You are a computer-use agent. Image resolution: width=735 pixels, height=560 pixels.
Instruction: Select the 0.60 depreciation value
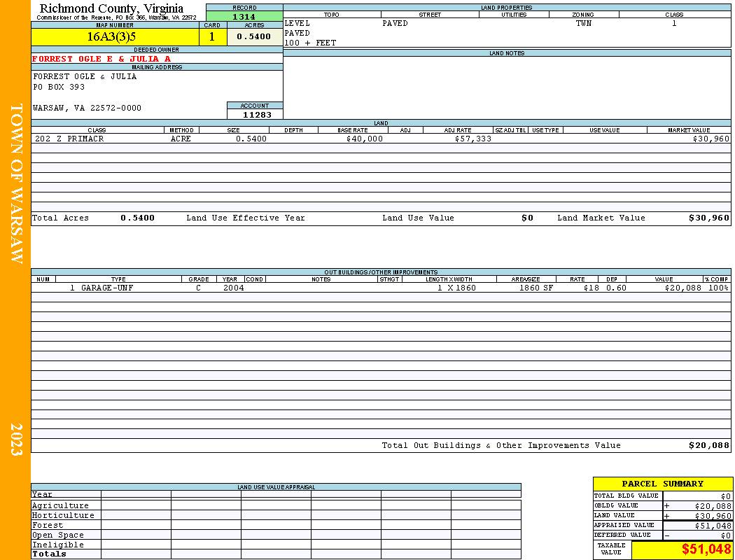coord(616,288)
